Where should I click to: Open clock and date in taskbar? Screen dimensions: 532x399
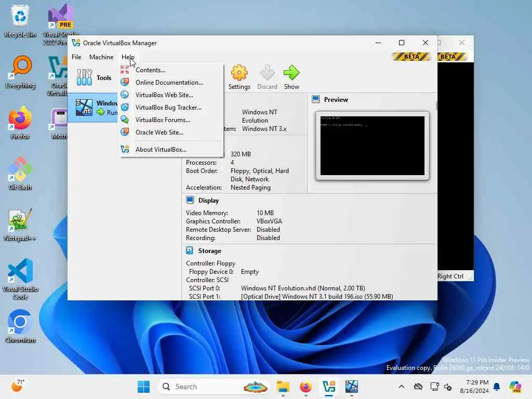(x=474, y=387)
